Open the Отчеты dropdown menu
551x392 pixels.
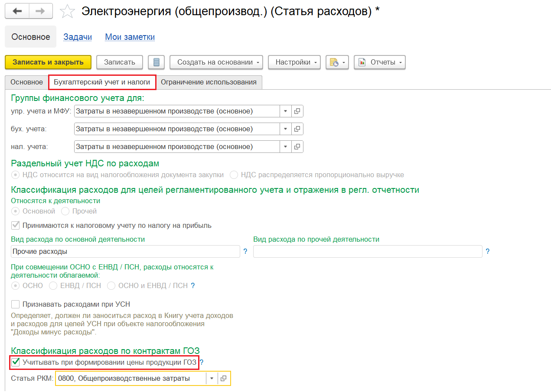click(380, 62)
